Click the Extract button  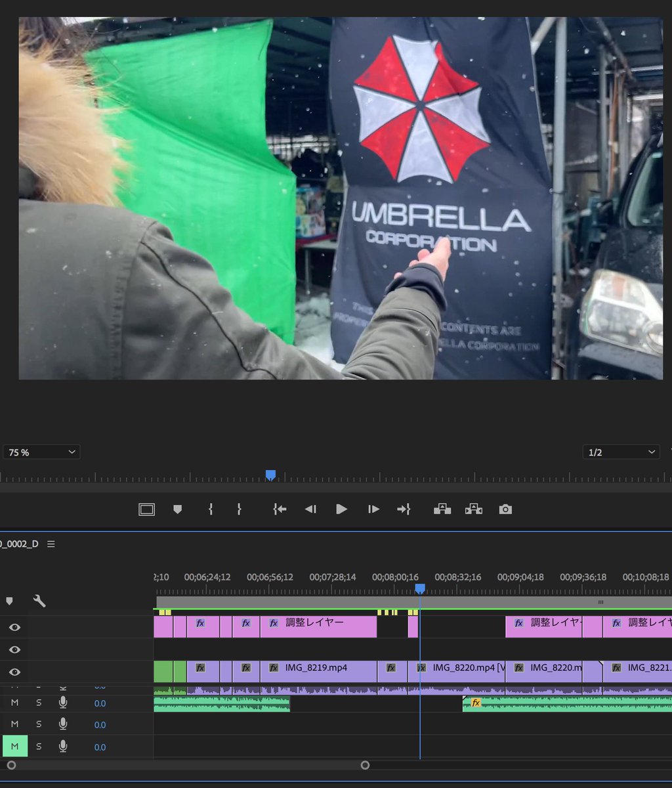pos(473,509)
